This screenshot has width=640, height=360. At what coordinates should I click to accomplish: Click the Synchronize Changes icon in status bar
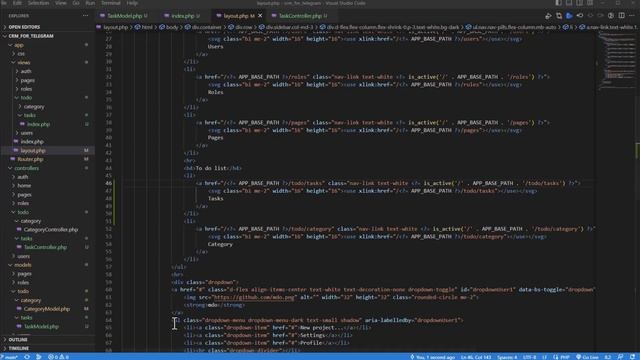tap(27, 357)
